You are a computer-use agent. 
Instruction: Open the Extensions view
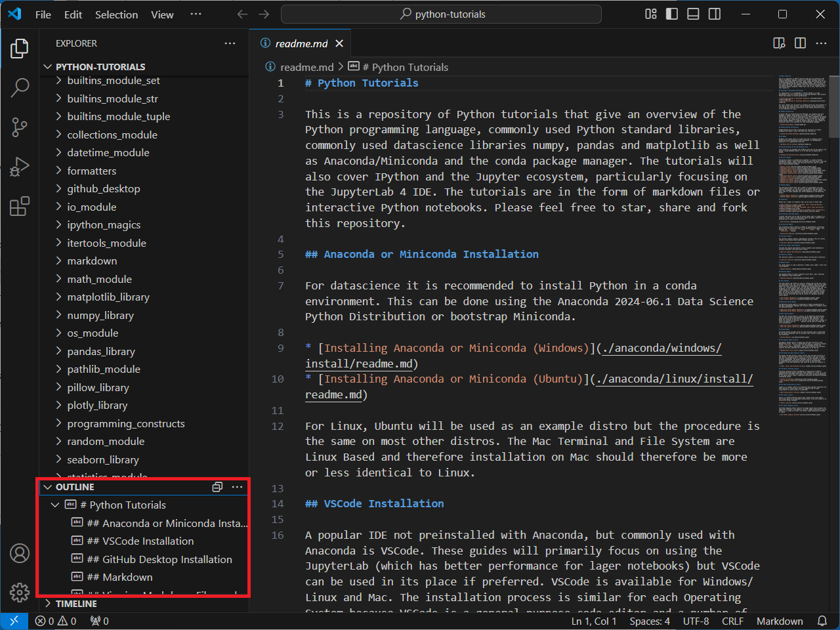20,207
